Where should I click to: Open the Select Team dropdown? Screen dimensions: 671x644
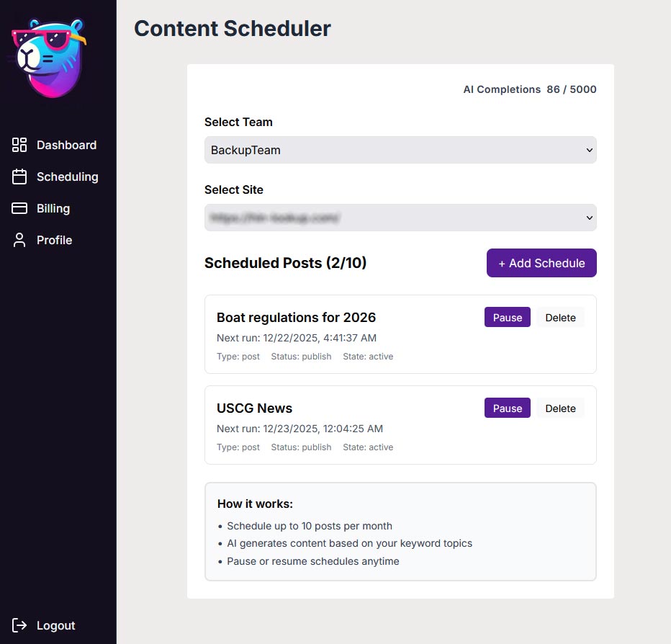click(400, 150)
